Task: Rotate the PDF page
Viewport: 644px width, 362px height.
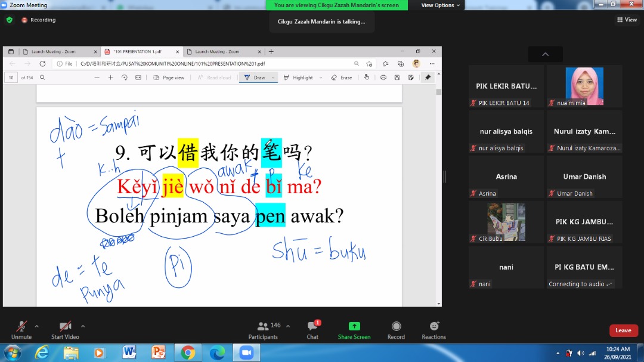Action: pyautogui.click(x=125, y=78)
